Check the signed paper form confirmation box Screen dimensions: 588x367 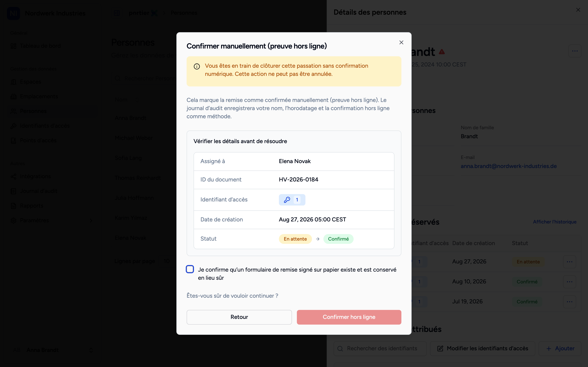(190, 269)
